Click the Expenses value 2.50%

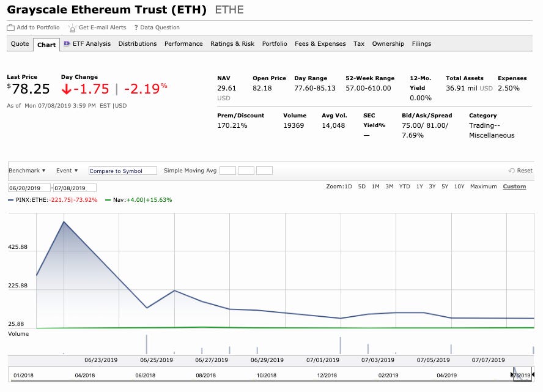pyautogui.click(x=509, y=88)
